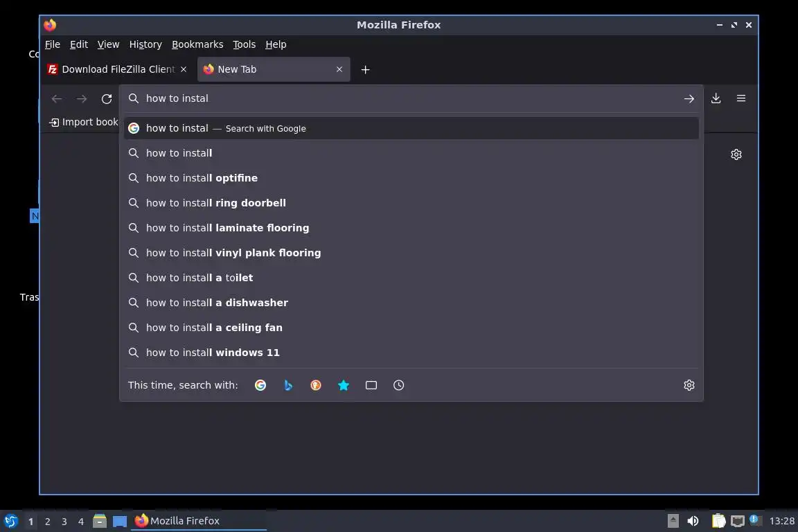Viewport: 798px width, 532px height.
Task: Choose suggestion 'how to install ring doorbell'
Action: [411, 203]
